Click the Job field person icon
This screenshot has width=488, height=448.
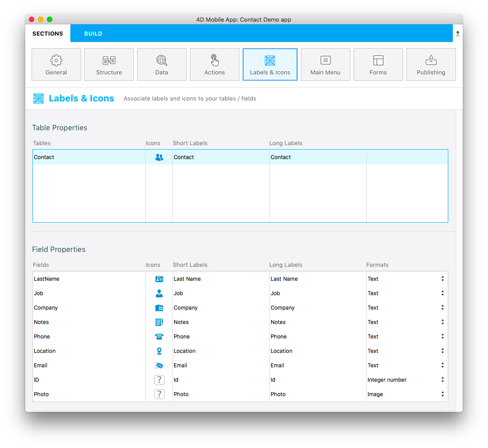(x=159, y=293)
